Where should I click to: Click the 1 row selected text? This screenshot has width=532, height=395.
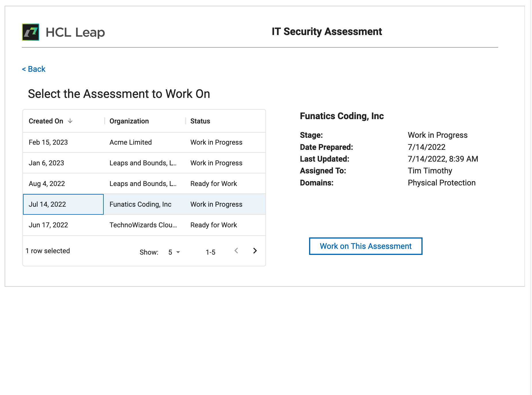click(x=48, y=251)
